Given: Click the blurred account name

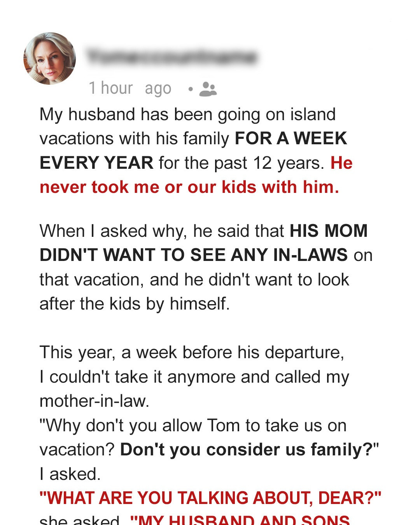Looking at the screenshot, I should [172, 57].
